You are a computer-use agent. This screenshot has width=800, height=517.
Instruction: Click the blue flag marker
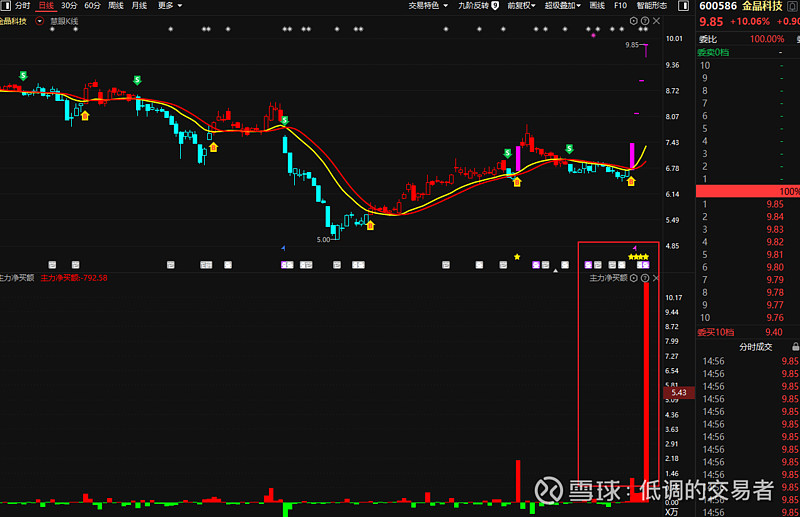coord(283,248)
